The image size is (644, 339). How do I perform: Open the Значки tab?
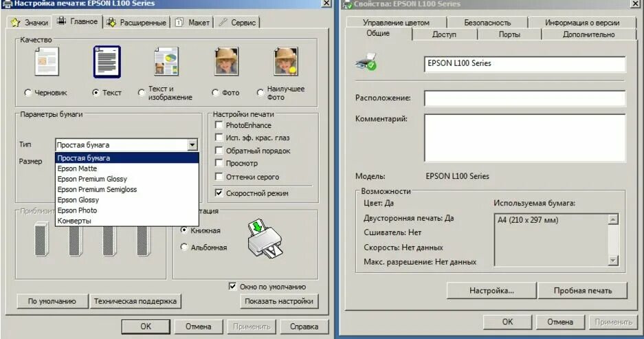(30, 23)
